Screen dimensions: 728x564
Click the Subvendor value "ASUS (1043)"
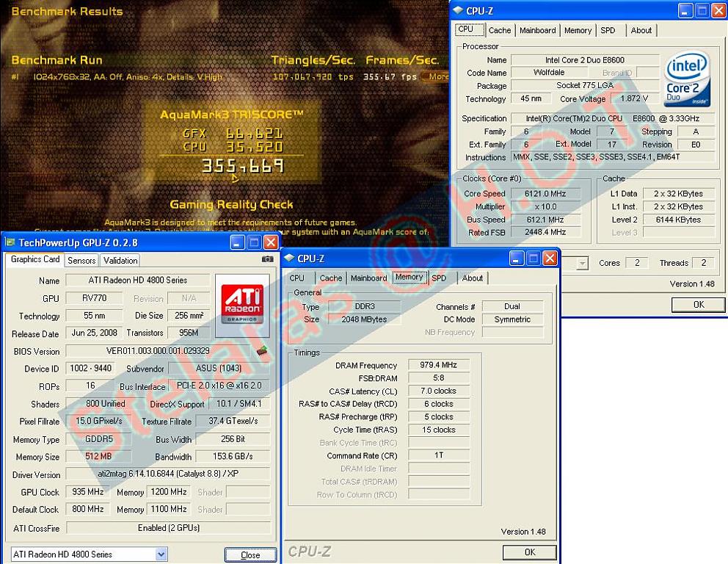point(219,369)
